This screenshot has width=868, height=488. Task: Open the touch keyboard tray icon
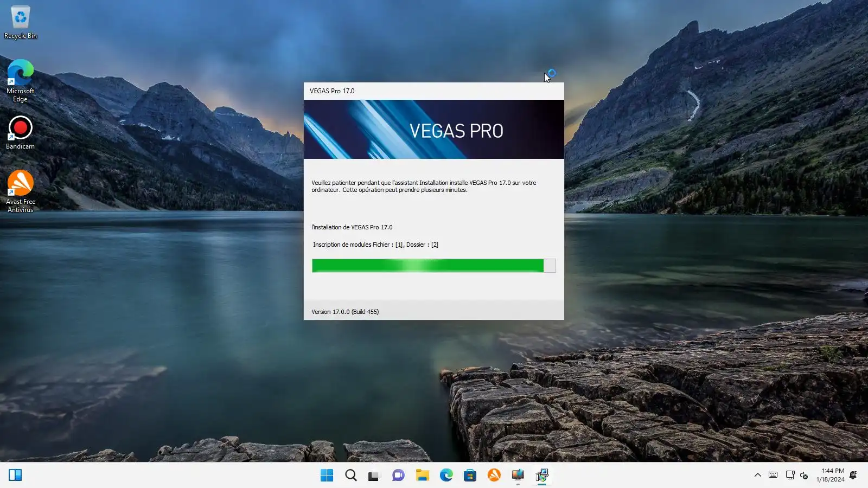[x=773, y=475]
